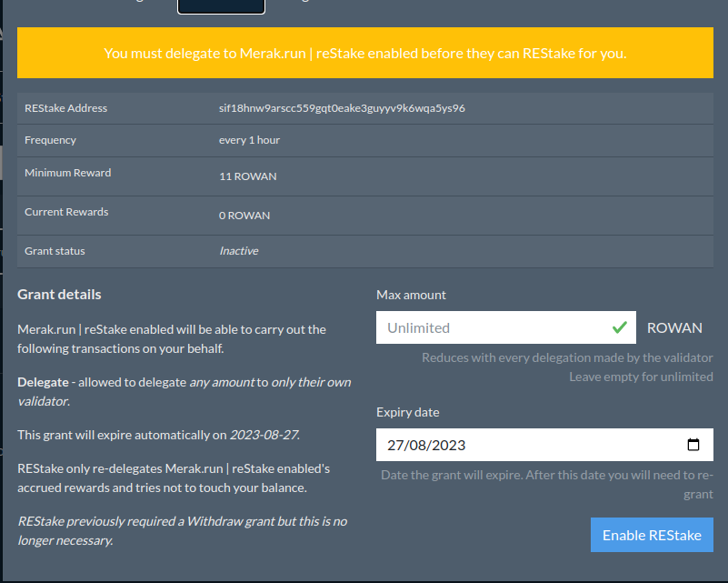Click the italic 'Withdraw grant' note
This screenshot has width=728, height=583.
[x=182, y=531]
